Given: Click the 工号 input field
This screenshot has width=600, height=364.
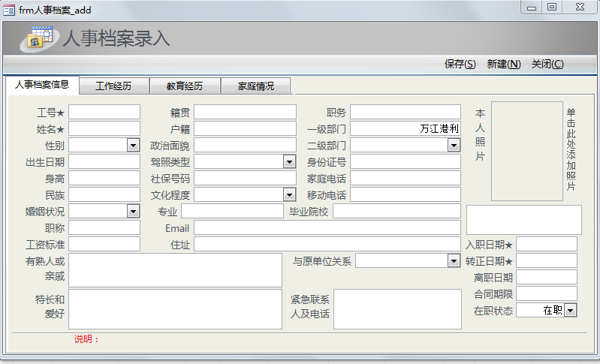Looking at the screenshot, I should pos(104,113).
